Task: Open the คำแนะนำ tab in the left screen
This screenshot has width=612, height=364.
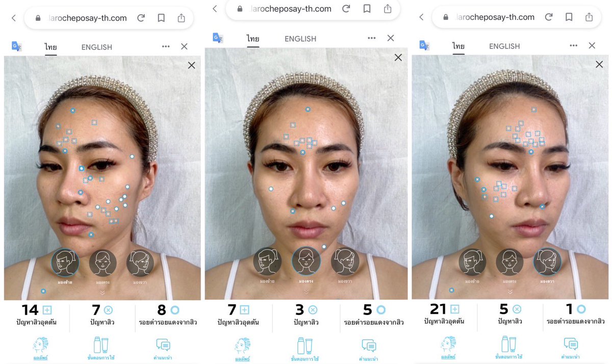Action: [x=163, y=348]
